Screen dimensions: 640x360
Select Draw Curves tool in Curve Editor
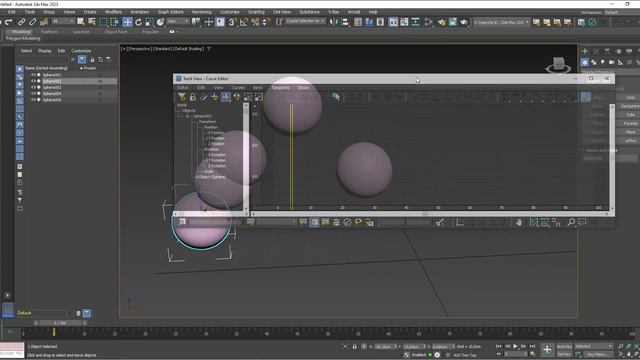[204, 97]
